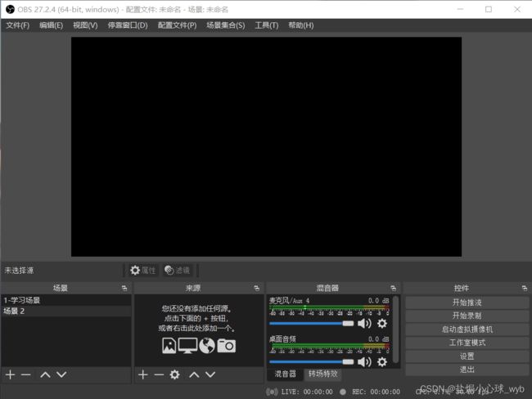Select the 场景 2 scene row
532x399 pixels.
65,311
